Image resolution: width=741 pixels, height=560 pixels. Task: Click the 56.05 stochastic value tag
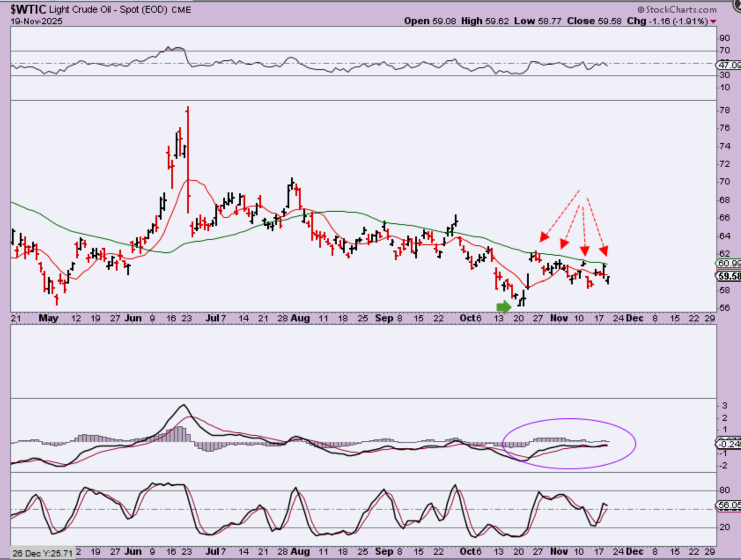729,505
